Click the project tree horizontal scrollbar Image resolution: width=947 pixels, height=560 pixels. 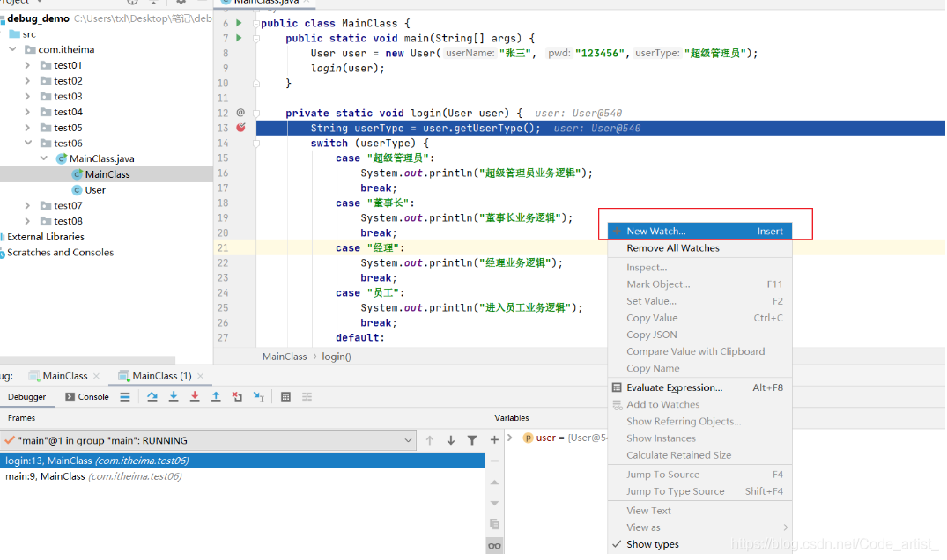tap(88, 359)
